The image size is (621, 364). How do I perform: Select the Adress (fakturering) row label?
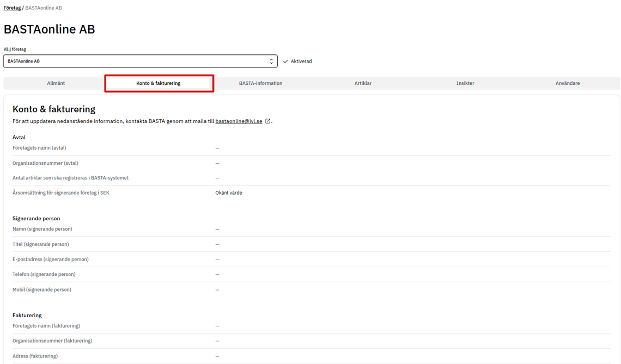[x=35, y=356]
